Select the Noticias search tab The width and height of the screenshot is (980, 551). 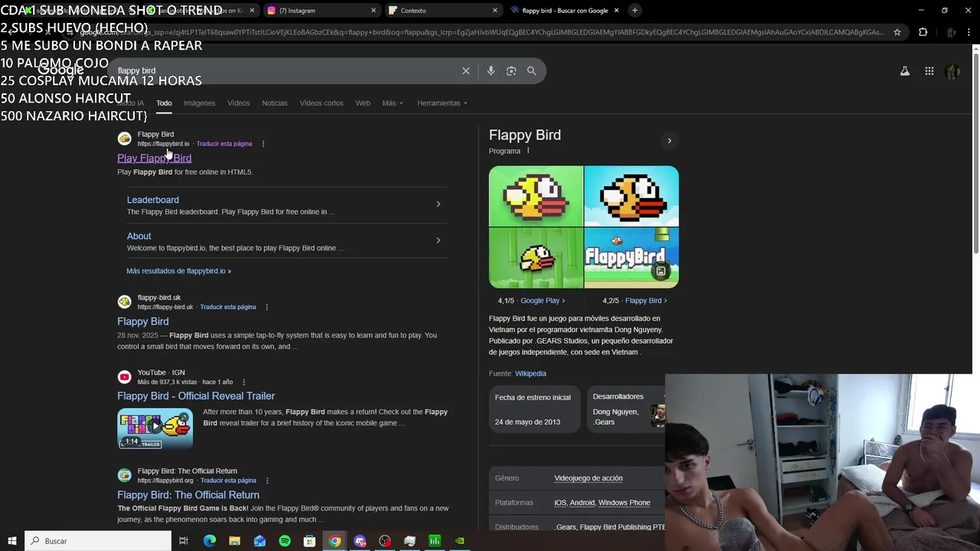click(274, 103)
